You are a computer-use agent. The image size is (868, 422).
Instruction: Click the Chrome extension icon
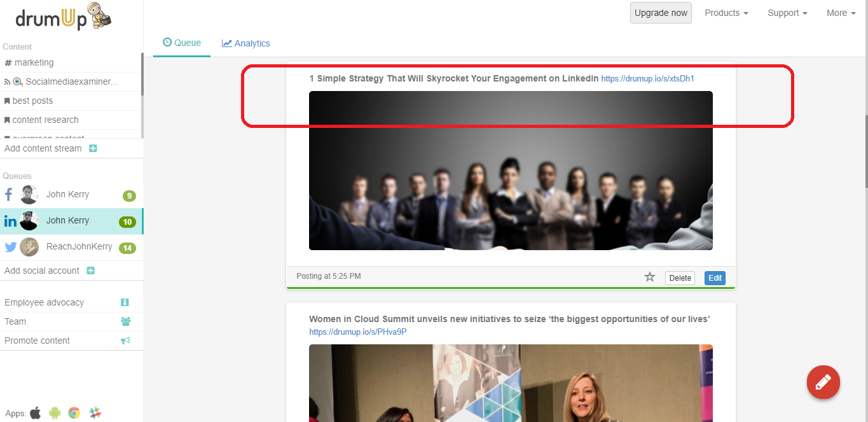[x=74, y=412]
